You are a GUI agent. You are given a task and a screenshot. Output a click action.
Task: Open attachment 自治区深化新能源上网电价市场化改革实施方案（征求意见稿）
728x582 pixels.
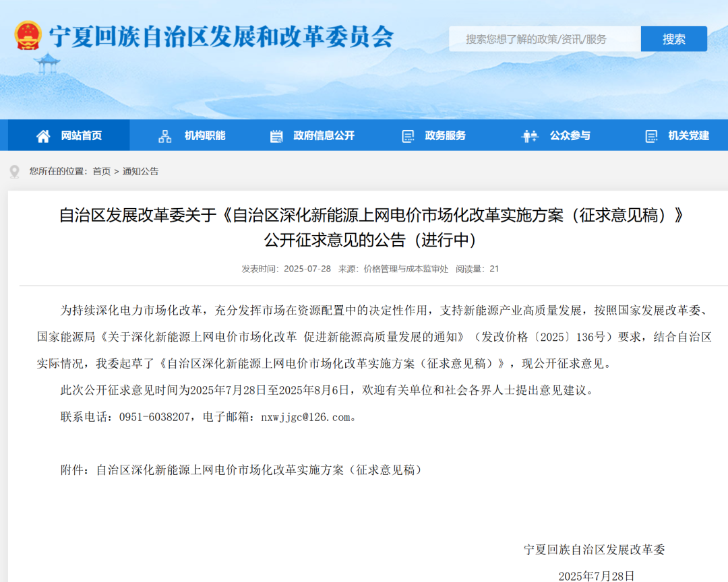pos(261,470)
